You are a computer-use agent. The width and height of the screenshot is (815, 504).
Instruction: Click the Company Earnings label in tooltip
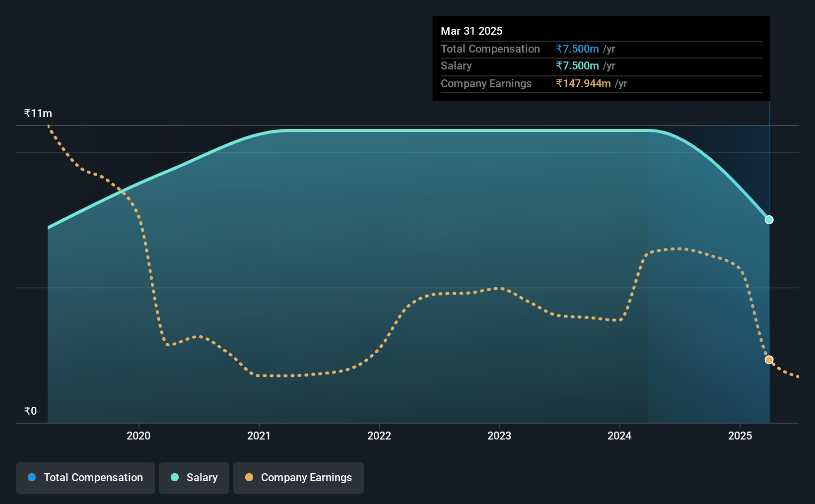point(486,83)
